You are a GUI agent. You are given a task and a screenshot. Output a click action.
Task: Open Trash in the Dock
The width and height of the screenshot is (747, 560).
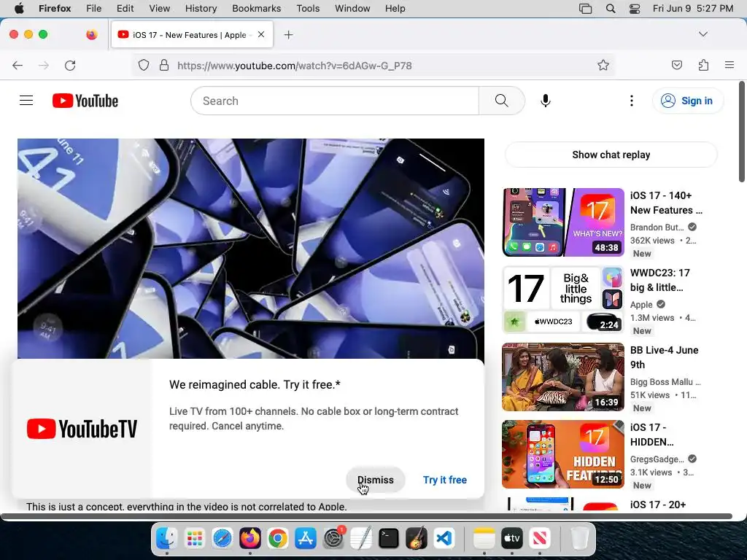coord(579,539)
